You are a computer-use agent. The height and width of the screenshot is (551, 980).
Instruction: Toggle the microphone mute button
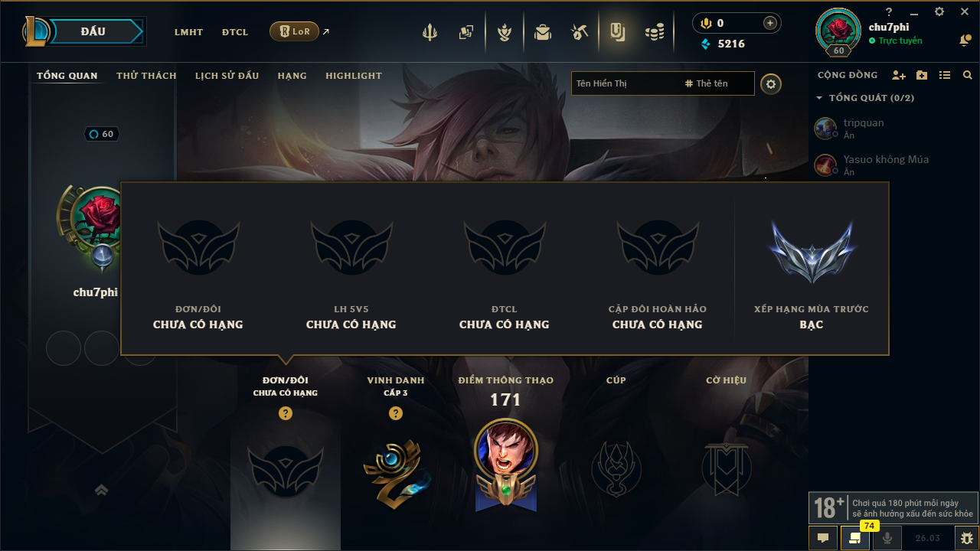click(887, 538)
